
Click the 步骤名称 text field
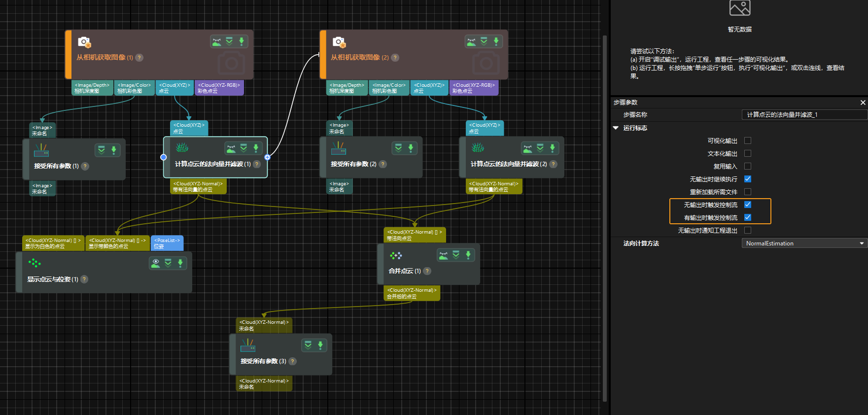coord(804,115)
